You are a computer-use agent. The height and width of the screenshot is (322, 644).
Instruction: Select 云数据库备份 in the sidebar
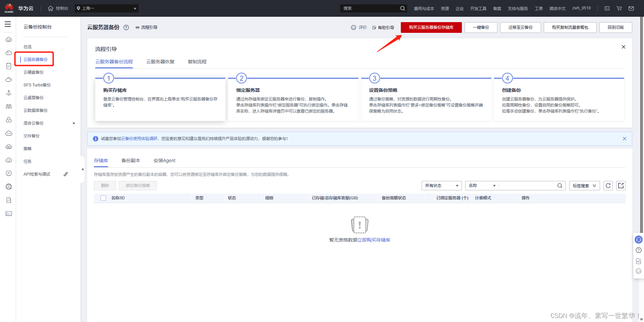coord(36,111)
